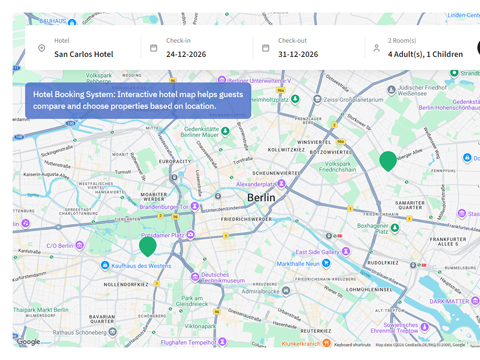Viewport: 480px width, 360px height.
Task: Click the Google logo on map
Action: [x=28, y=342]
